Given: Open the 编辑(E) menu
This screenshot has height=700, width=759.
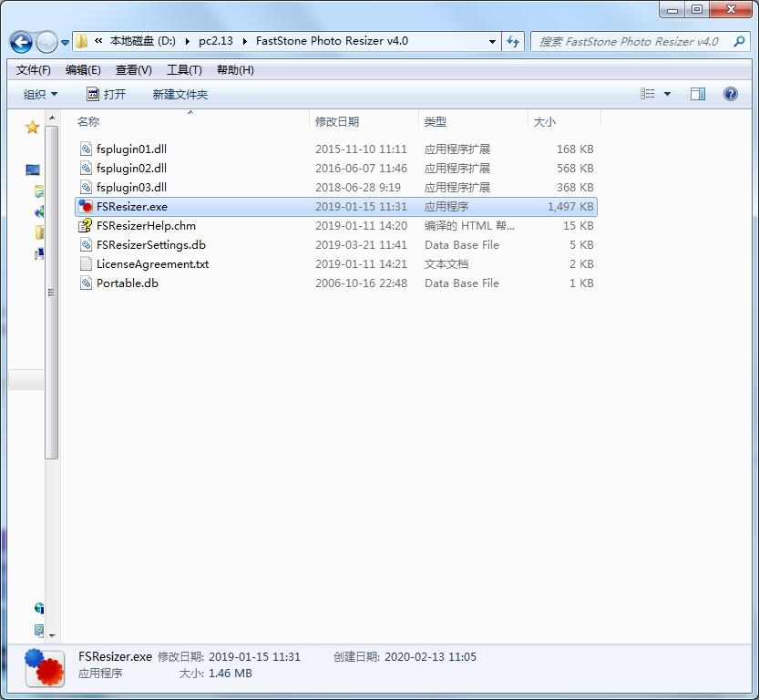Looking at the screenshot, I should tap(83, 70).
